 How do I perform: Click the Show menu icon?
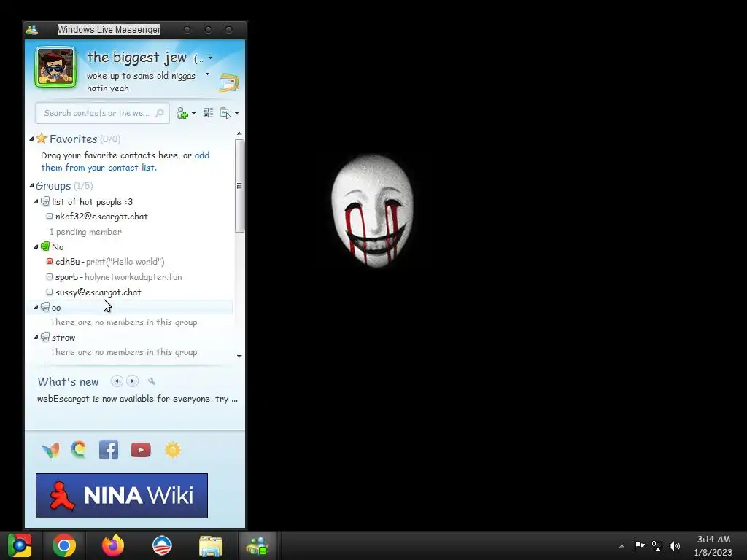click(225, 113)
